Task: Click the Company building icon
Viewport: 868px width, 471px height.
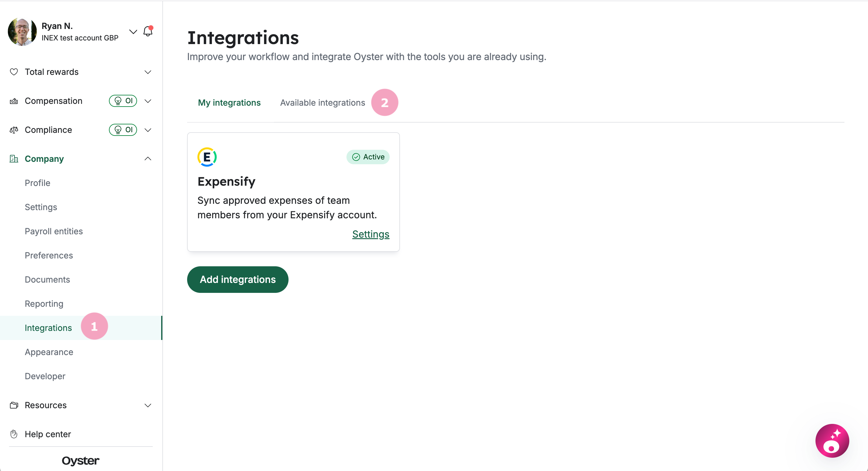Action: coord(14,159)
